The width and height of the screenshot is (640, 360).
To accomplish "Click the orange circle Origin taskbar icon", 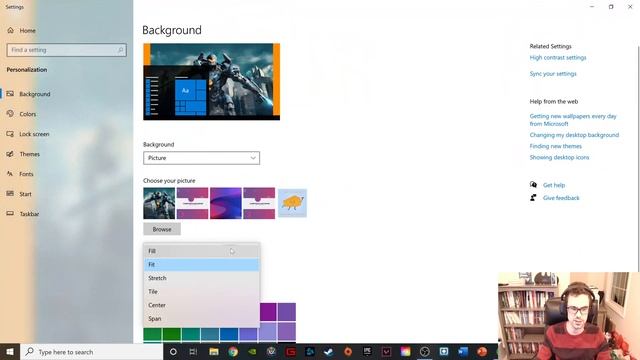I will 348,351.
